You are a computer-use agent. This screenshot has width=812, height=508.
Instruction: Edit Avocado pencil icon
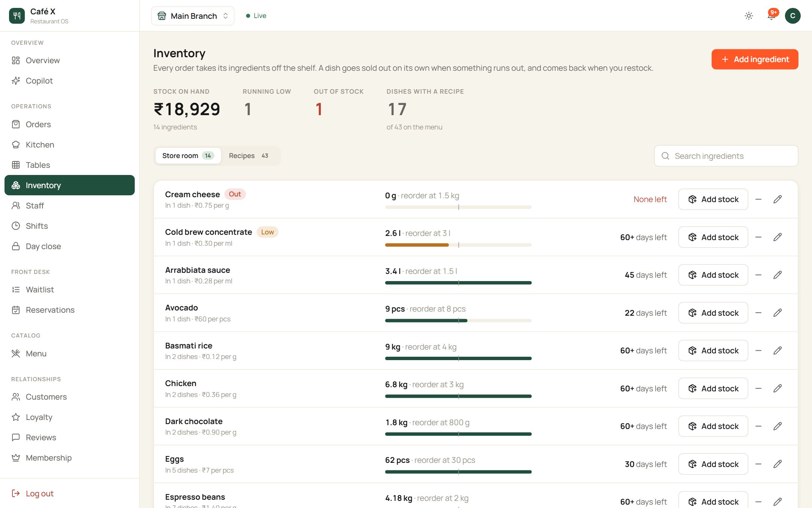click(x=777, y=313)
